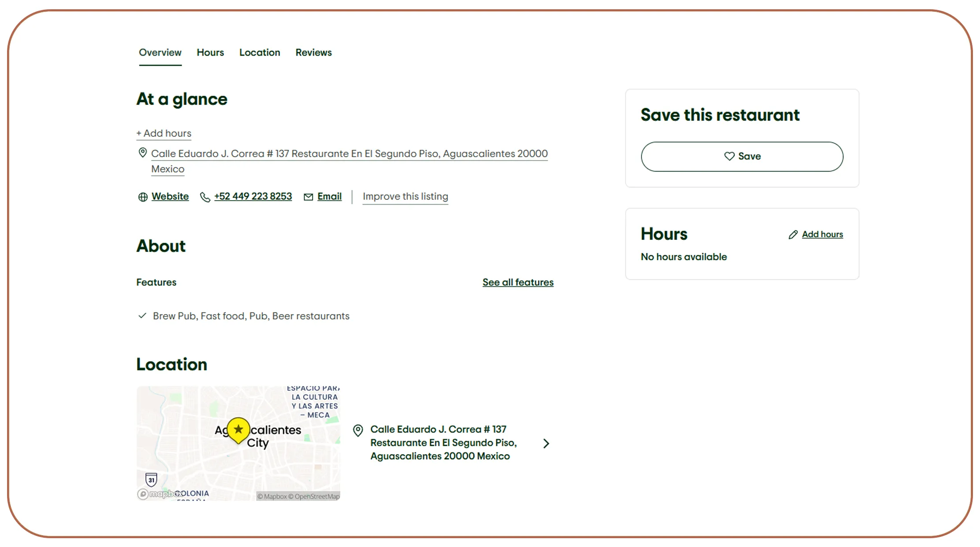Select the Location tab
Screen dimensions: 980x547
(x=260, y=52)
